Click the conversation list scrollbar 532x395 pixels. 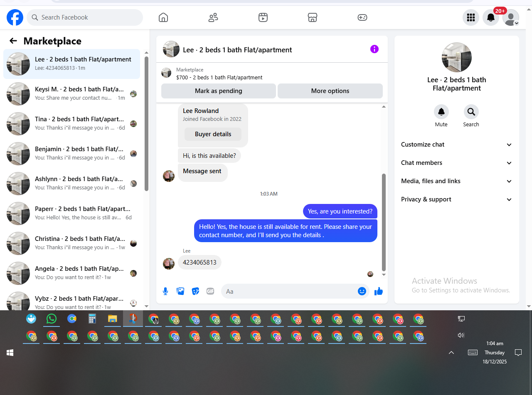click(146, 123)
